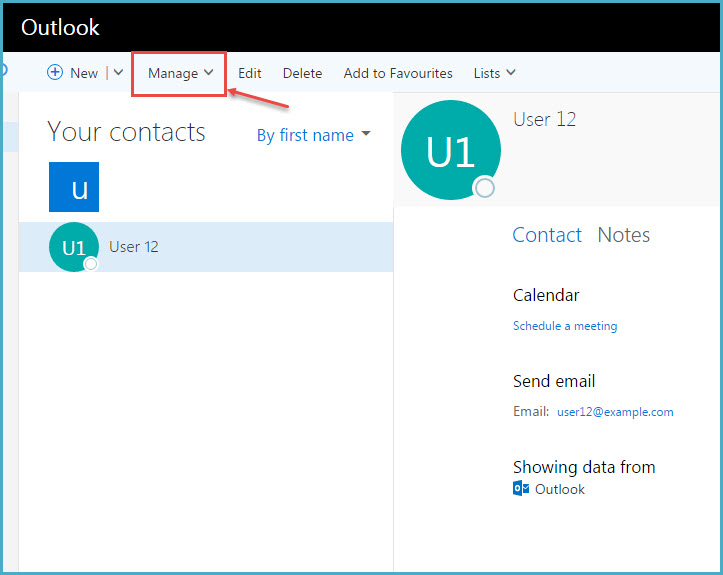Click Delete in the toolbar
This screenshot has width=723, height=575.
pos(302,73)
